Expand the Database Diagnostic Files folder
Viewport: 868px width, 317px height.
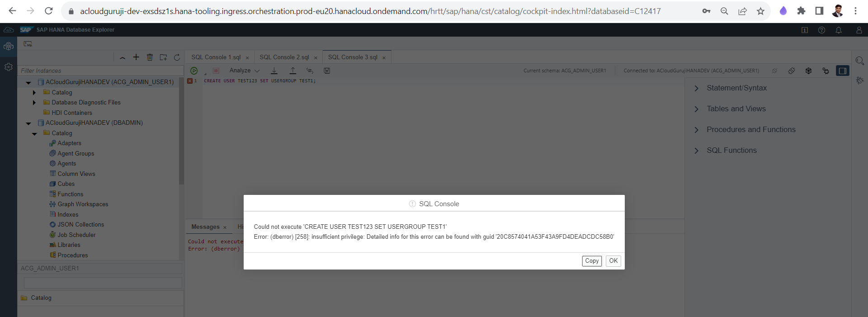[x=34, y=103]
